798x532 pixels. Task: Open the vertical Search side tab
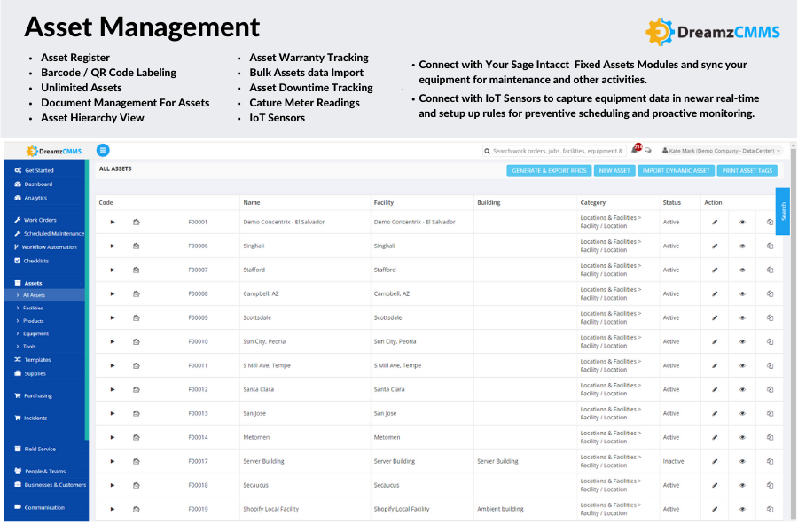pyautogui.click(x=782, y=211)
